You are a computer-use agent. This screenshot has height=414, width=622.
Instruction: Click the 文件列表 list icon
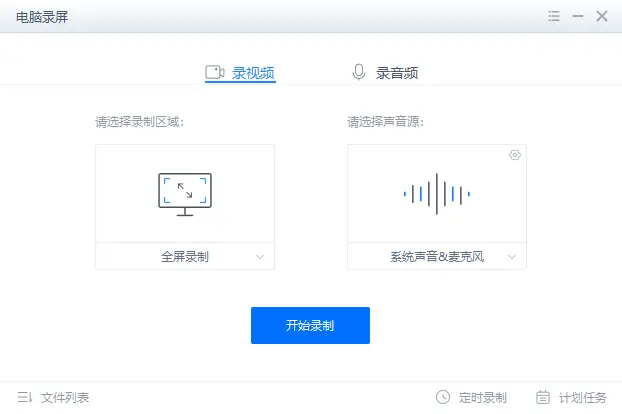point(25,397)
